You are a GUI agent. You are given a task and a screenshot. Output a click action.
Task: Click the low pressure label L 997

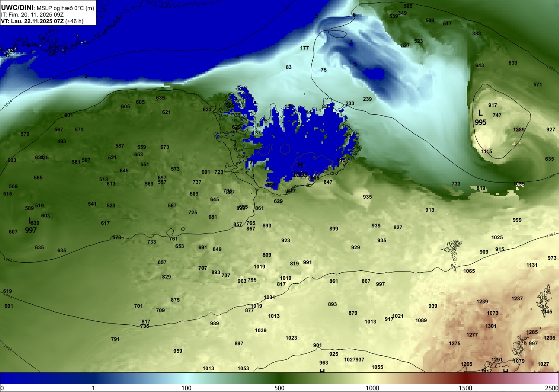31,225
